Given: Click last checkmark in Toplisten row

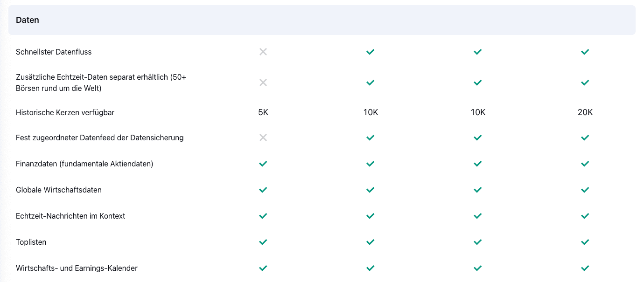Looking at the screenshot, I should (x=585, y=242).
